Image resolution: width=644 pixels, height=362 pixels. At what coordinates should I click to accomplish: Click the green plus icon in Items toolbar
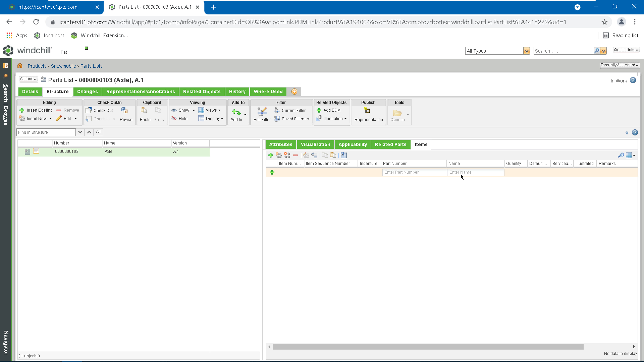(x=271, y=155)
